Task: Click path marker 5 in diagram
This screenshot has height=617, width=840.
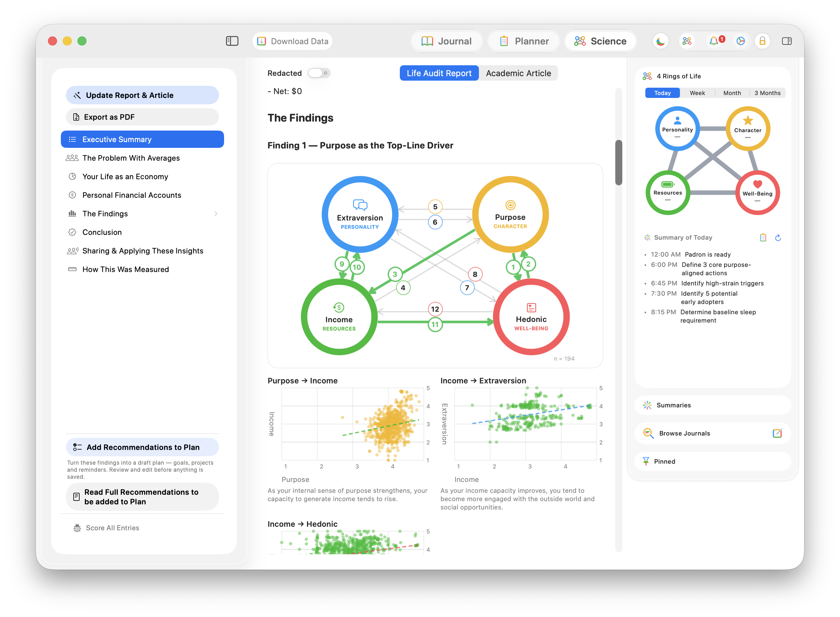Action: tap(435, 207)
